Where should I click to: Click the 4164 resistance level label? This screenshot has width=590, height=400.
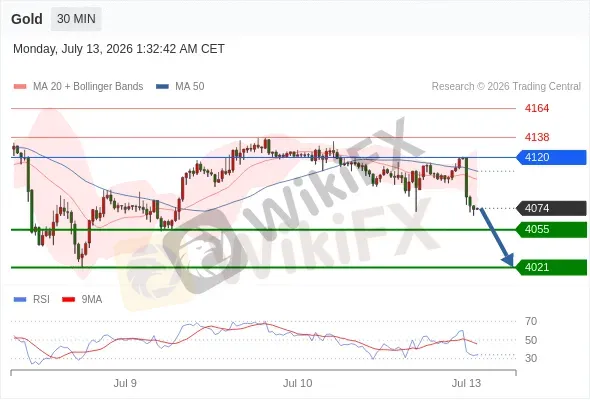point(537,108)
